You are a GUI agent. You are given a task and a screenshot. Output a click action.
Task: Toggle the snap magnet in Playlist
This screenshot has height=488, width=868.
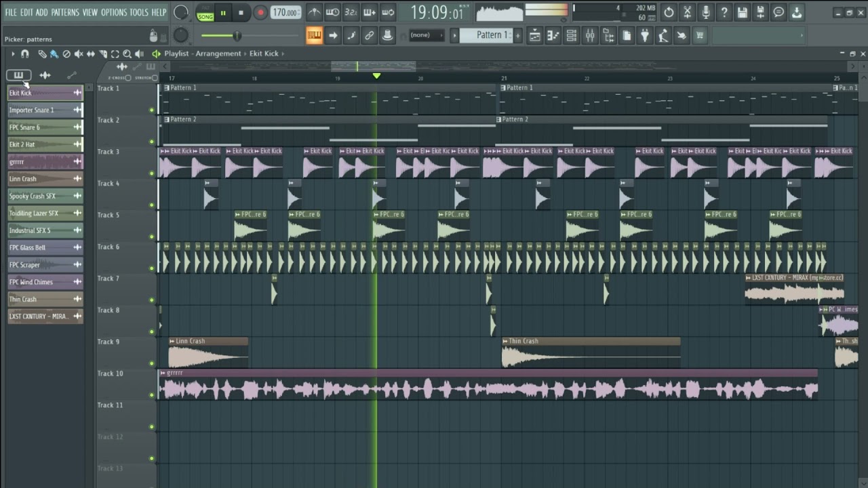pyautogui.click(x=25, y=54)
